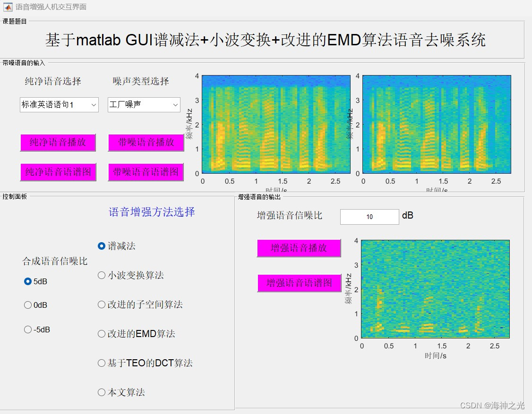532x414 pixels.
Task: Select the 改进的EMD算法 option
Action: pos(101,334)
